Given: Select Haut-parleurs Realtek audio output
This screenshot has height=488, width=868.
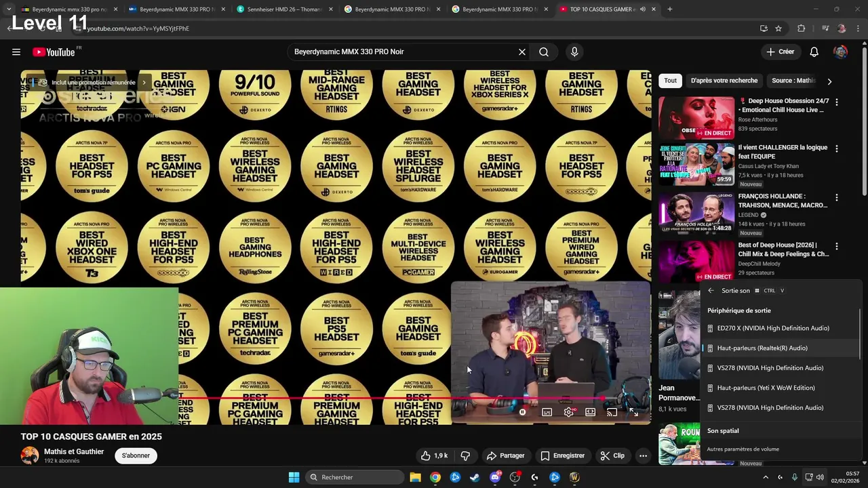Looking at the screenshot, I should click(x=780, y=348).
